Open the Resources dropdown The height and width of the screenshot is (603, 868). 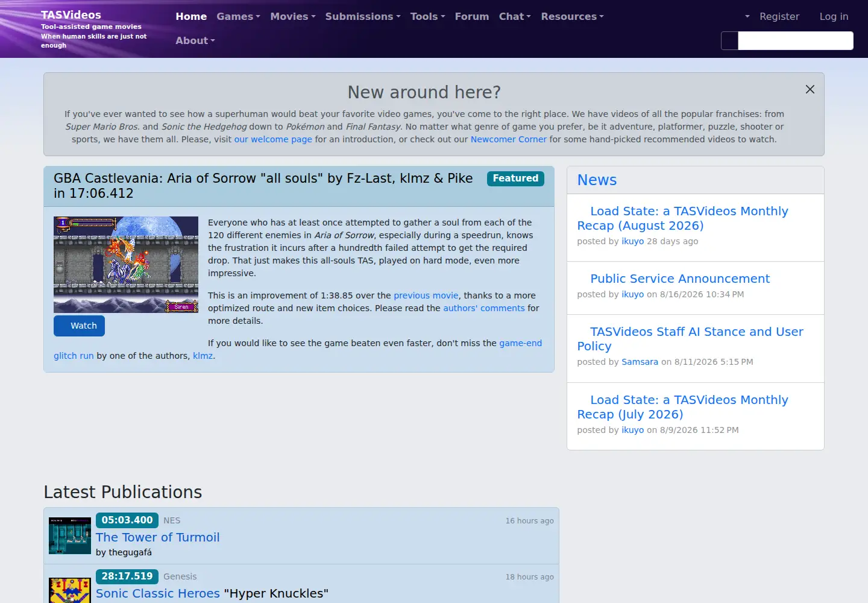coord(572,16)
